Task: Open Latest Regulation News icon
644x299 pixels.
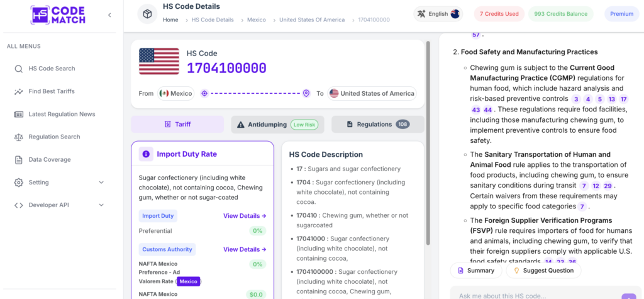Action: (x=18, y=115)
